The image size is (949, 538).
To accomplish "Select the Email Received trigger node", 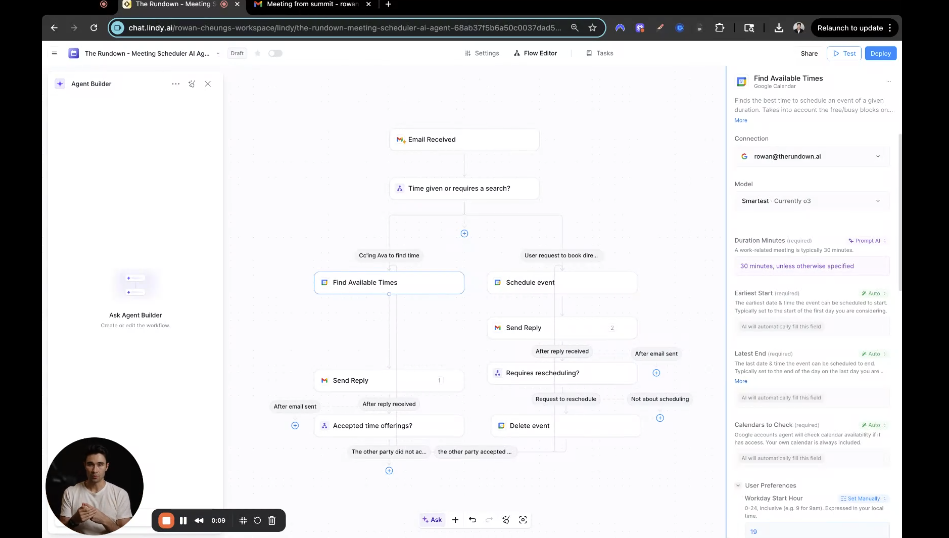I will click(x=464, y=140).
